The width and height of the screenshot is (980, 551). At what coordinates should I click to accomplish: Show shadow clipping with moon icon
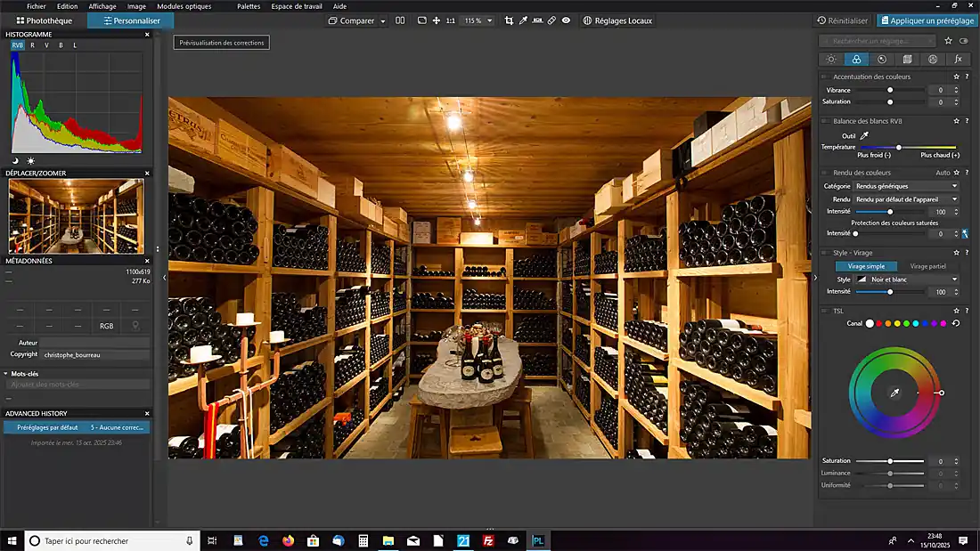(15, 160)
